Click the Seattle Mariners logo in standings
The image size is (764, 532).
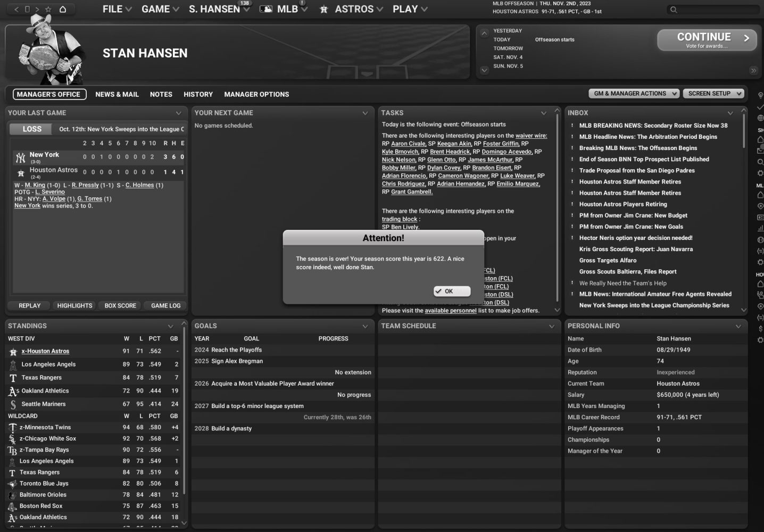coord(13,404)
